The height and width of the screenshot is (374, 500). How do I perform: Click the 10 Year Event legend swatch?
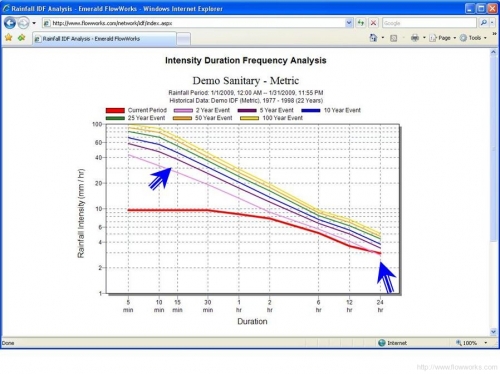point(311,110)
